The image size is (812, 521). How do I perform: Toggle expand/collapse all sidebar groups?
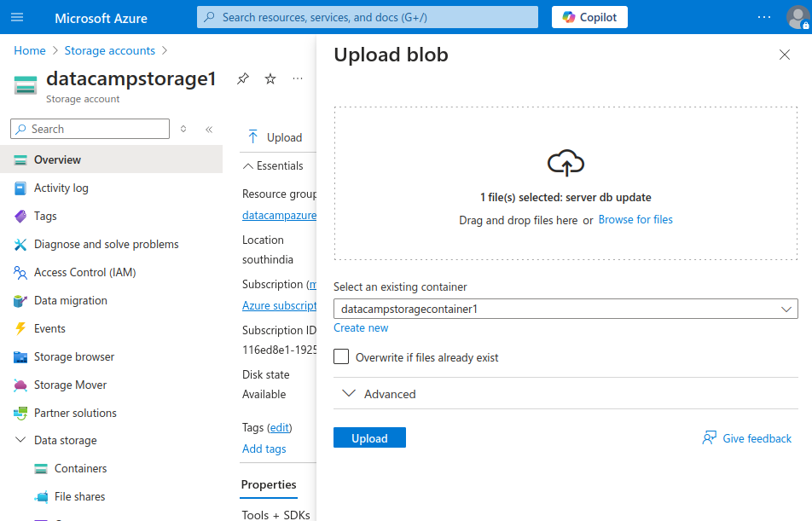click(x=183, y=129)
